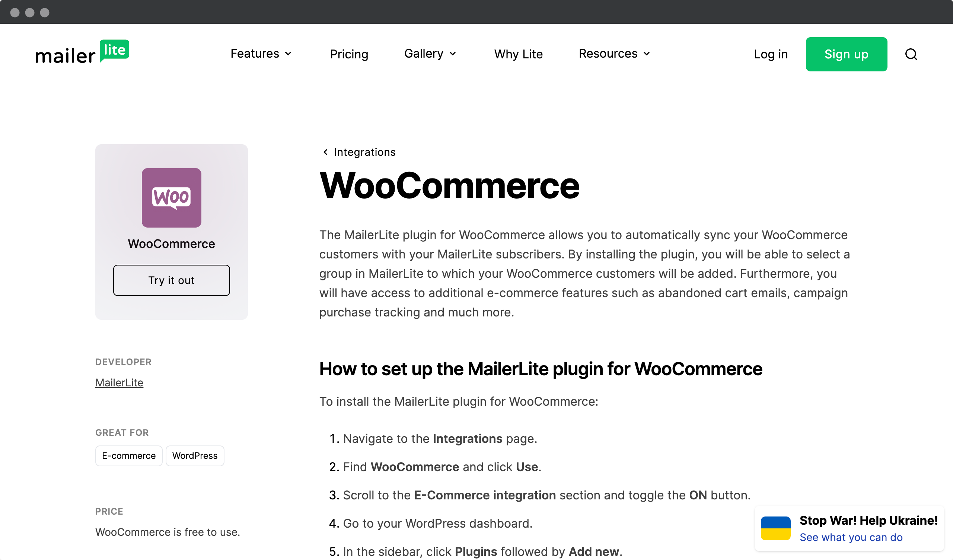Click the Gallery dropdown arrow
This screenshot has width=953, height=560.
point(454,53)
